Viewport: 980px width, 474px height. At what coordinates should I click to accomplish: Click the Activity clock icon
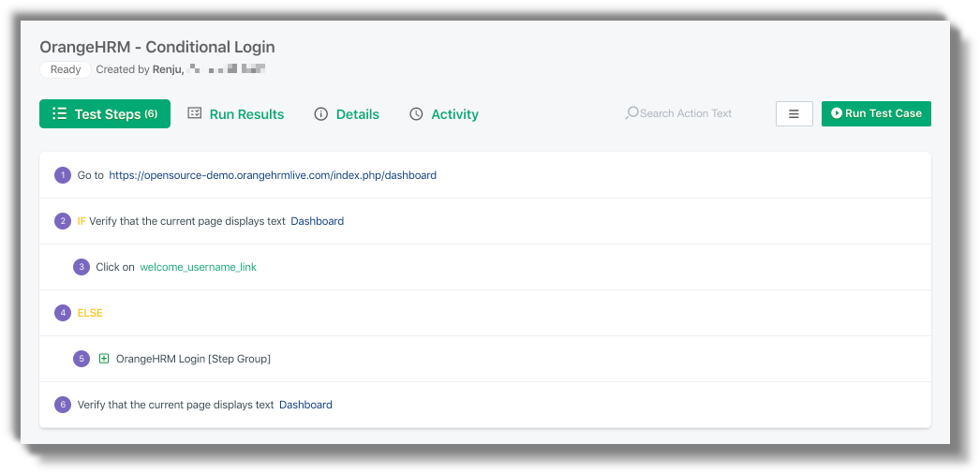click(416, 114)
